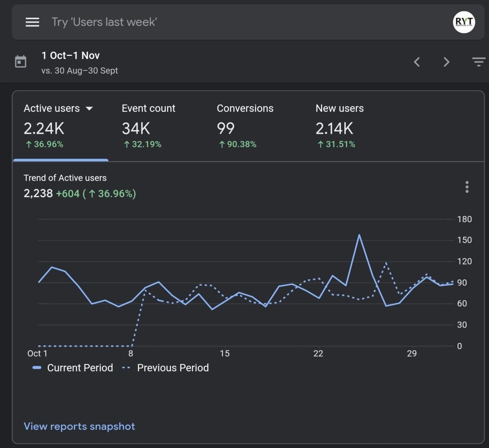This screenshot has height=448, width=489.
Task: Expand the Active users metric dropdown arrow
Action: coord(89,108)
